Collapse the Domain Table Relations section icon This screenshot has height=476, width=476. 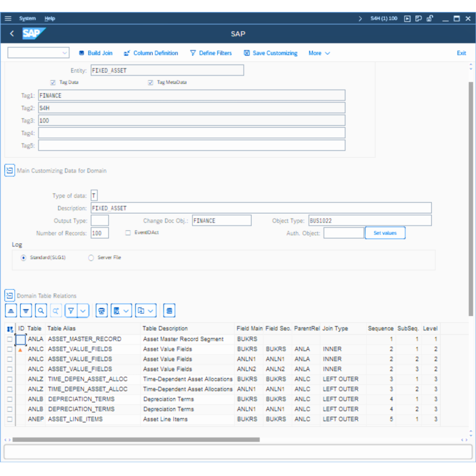10,296
